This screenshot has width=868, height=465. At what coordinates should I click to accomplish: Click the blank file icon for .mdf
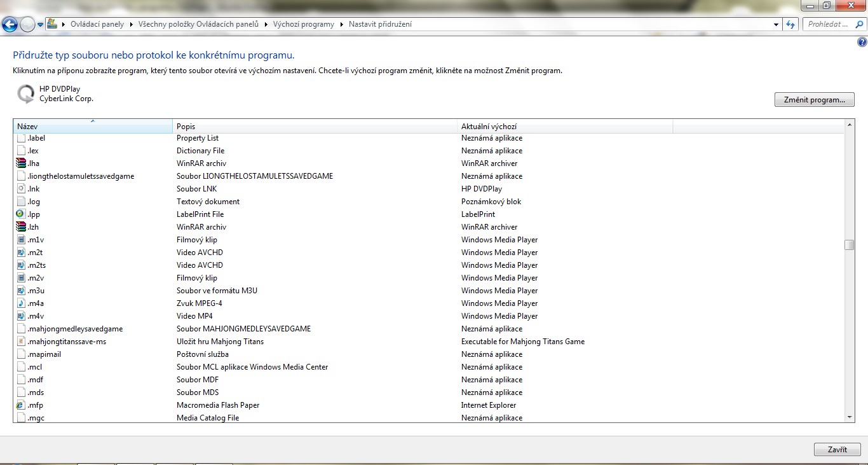(x=20, y=380)
